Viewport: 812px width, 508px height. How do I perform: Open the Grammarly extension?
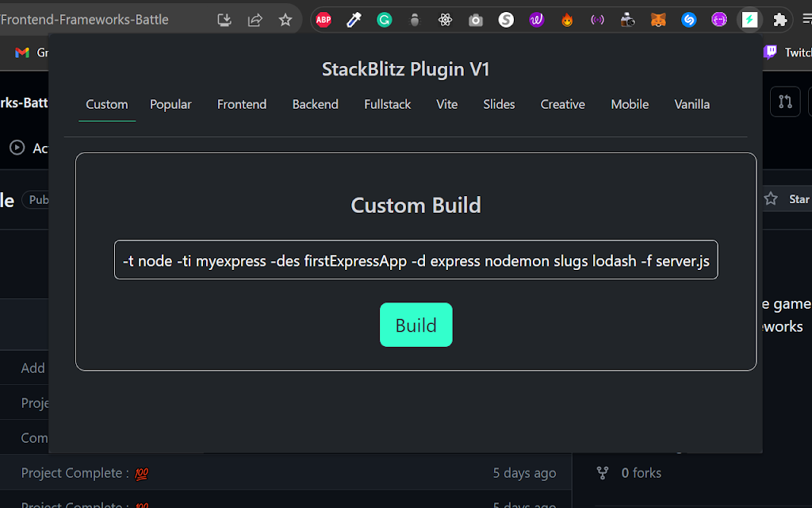pyautogui.click(x=385, y=20)
